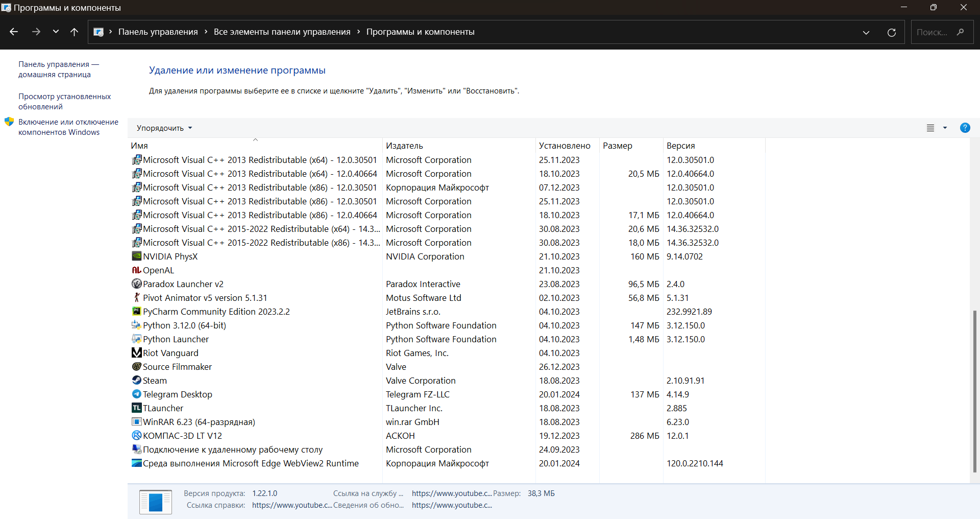
Task: Open Help with the blue question icon
Action: click(965, 128)
